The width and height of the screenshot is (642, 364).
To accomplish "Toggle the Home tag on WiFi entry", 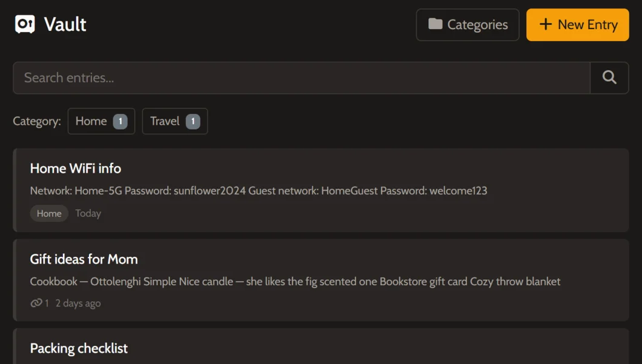I will coord(49,213).
